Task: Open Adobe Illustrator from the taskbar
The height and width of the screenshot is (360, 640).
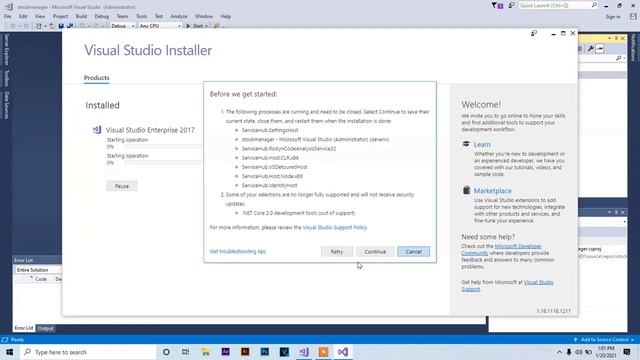Action: pos(245,351)
